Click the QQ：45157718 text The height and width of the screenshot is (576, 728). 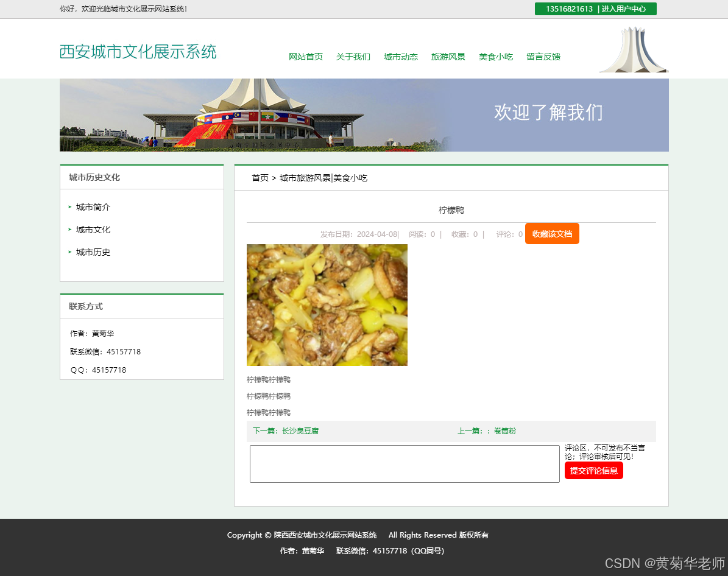[x=99, y=370]
